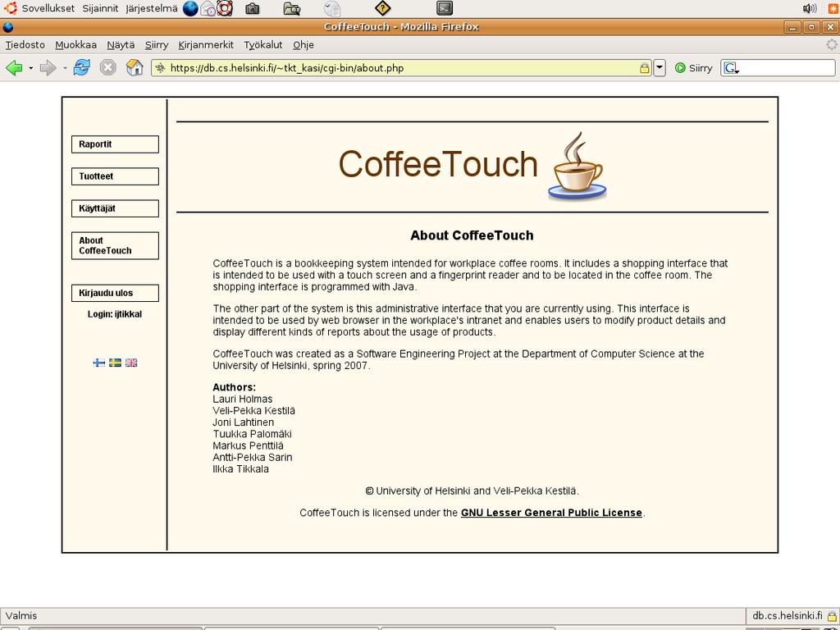Open the file search folder icon
This screenshot has height=630, width=840.
pyautogui.click(x=291, y=8)
